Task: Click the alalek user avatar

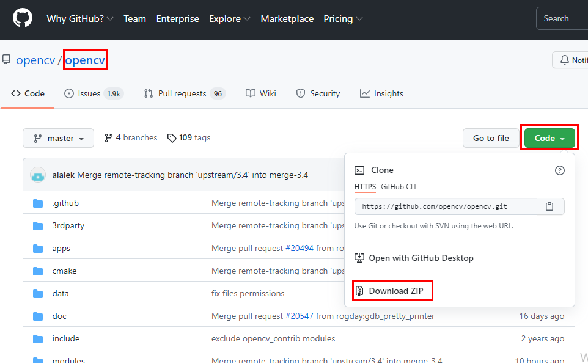Action: [x=38, y=175]
